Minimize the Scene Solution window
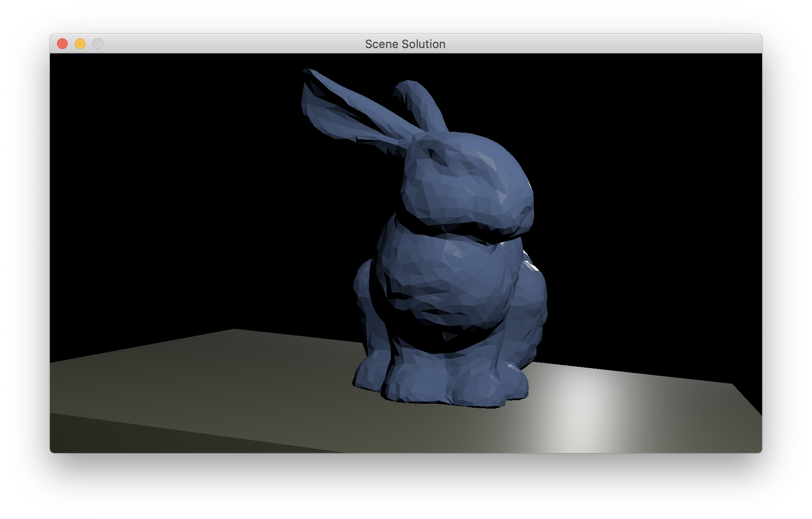This screenshot has height=519, width=812. pyautogui.click(x=80, y=44)
